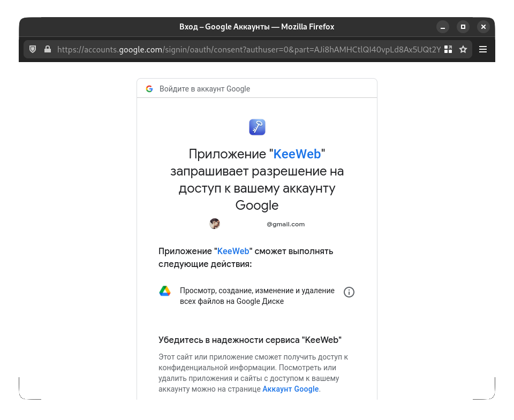514x420 pixels.
Task: Close the Firefox window
Action: [483, 27]
